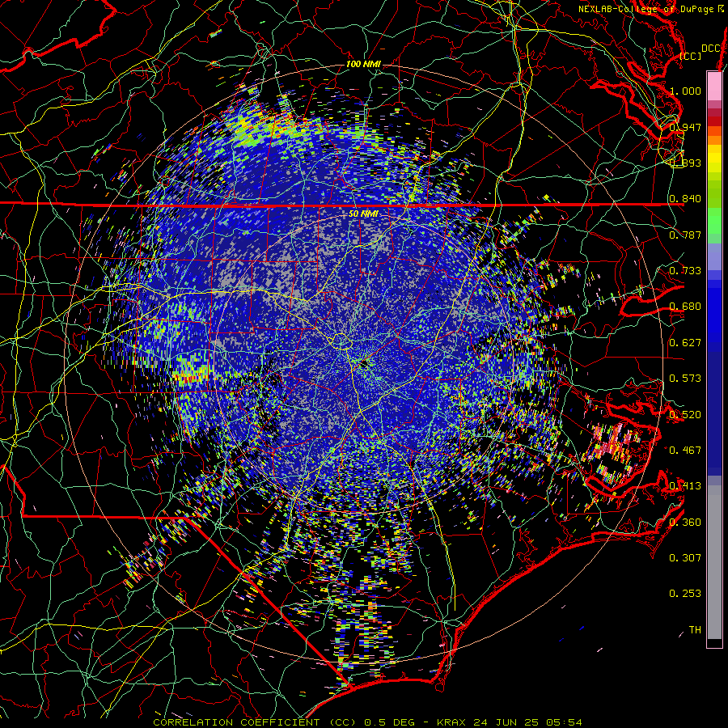Screen dimensions: 728x728
Task: Pick the orange swatch on the color scale
Action: pos(714,140)
